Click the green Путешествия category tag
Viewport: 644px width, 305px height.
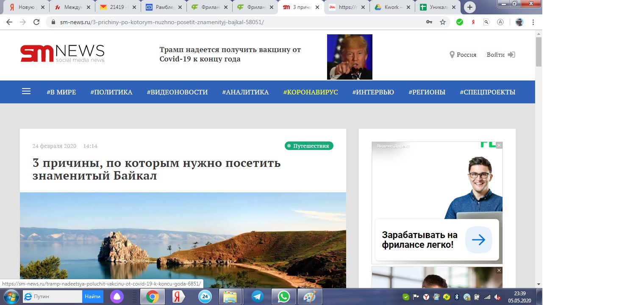coord(309,146)
